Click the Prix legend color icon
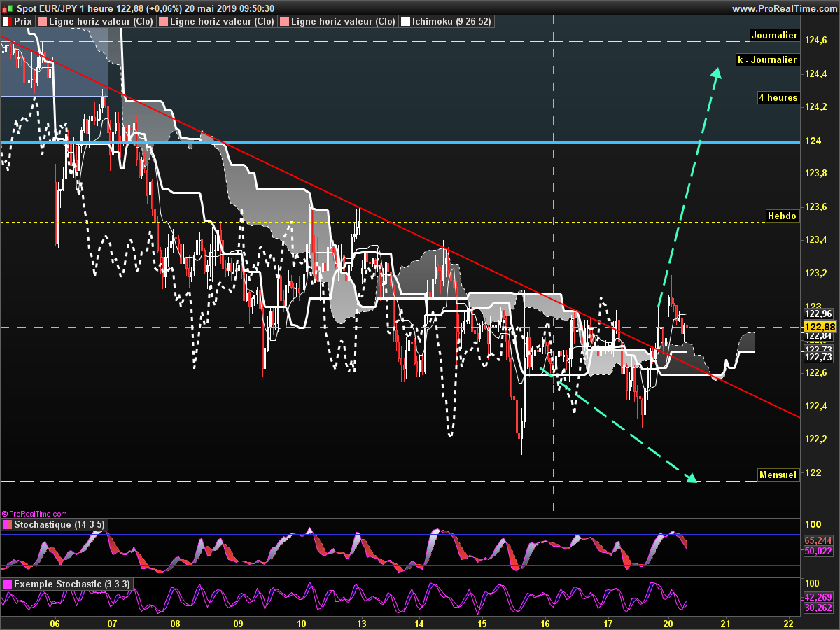 tap(6, 22)
